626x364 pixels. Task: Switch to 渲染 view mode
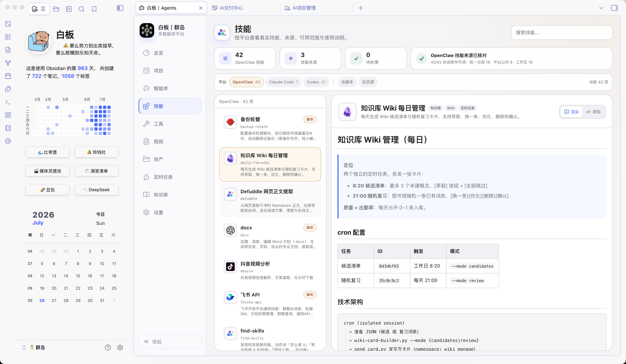click(x=571, y=112)
